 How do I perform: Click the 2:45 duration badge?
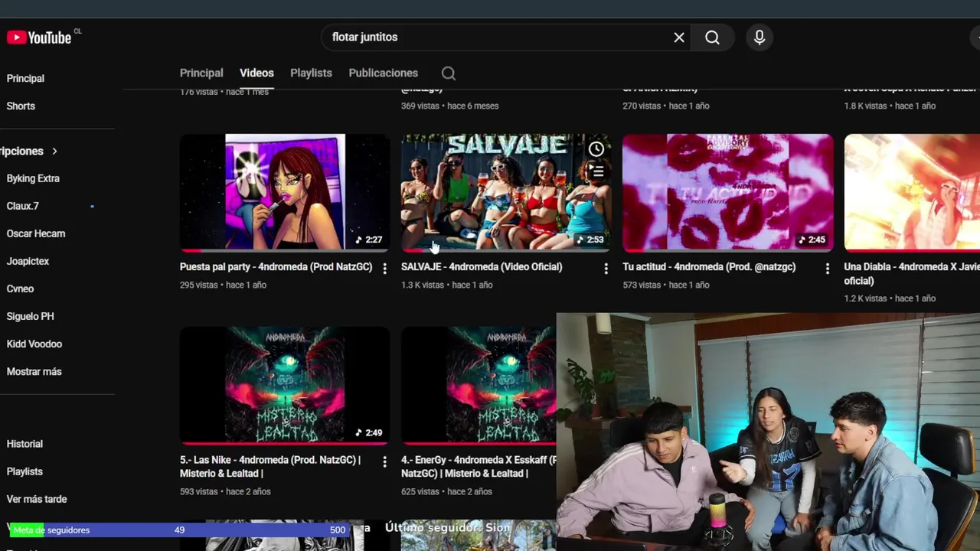point(812,240)
